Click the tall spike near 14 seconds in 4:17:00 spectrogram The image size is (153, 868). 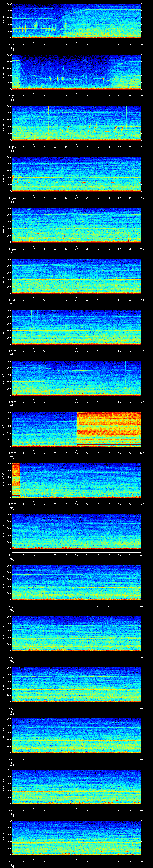click(x=42, y=168)
